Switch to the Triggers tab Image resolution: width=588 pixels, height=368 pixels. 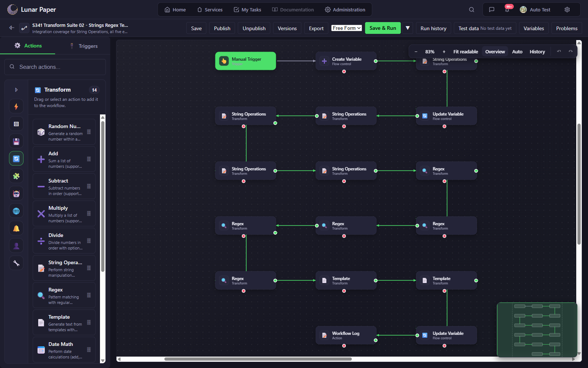tap(83, 46)
